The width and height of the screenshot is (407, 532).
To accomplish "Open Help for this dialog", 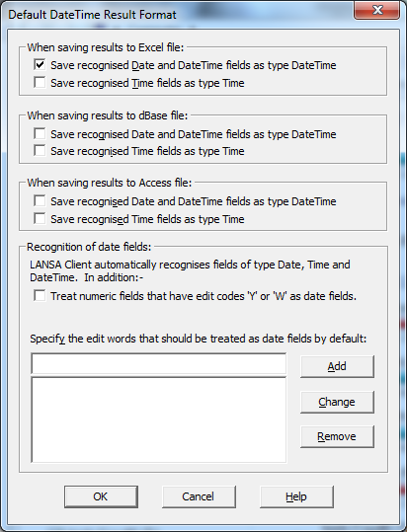I will click(x=296, y=496).
